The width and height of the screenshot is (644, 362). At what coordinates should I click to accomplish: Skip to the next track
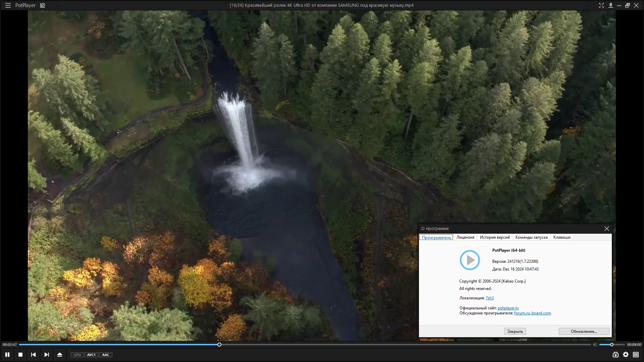47,355
